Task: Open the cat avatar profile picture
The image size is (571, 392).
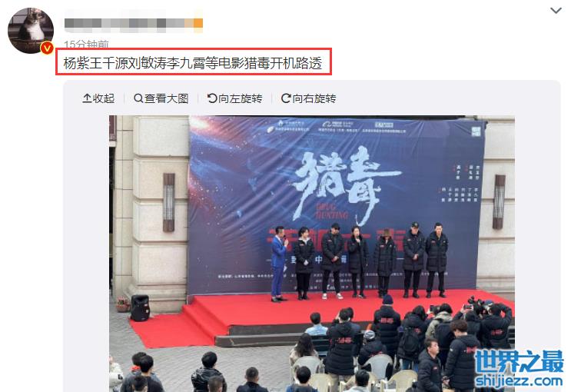Action: (31, 31)
